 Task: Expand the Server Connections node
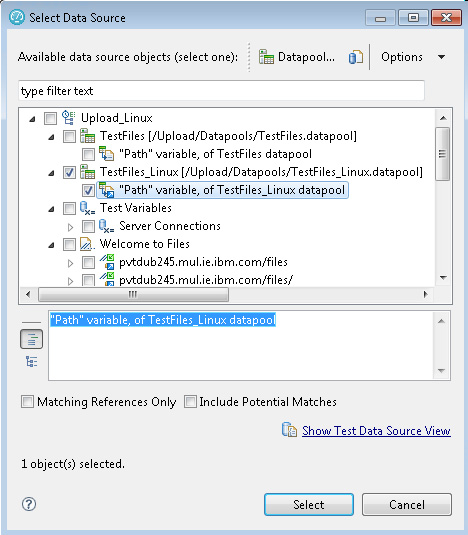[70, 227]
